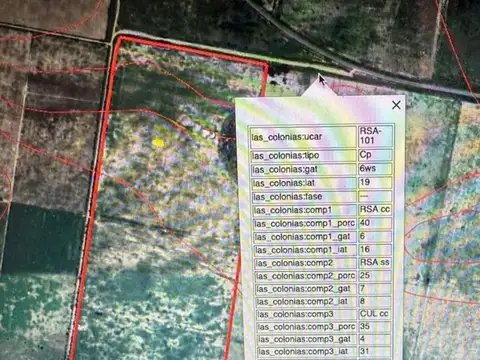Select the las_colonias:tipo label cell
Image resolution: width=480 pixels, height=360 pixels.
pos(304,156)
